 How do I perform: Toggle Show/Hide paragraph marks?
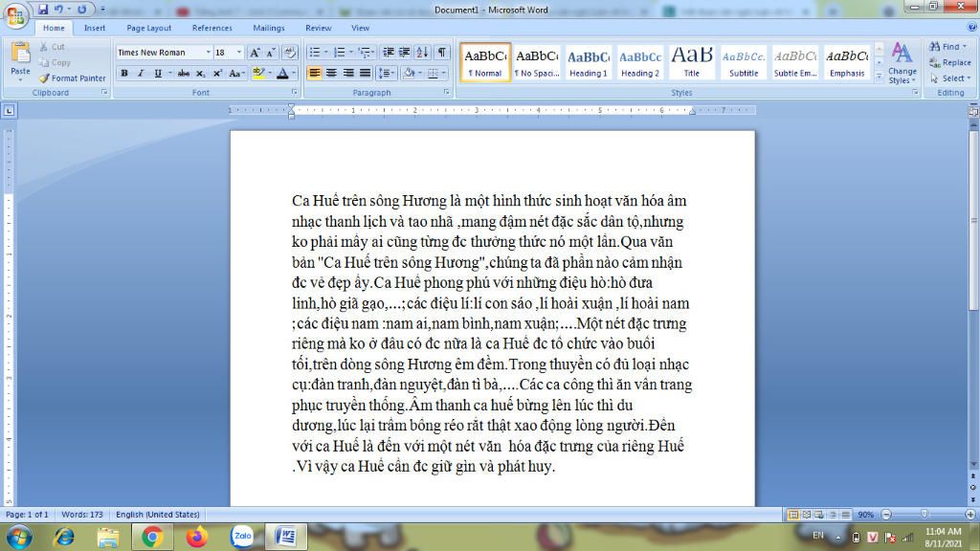click(442, 53)
